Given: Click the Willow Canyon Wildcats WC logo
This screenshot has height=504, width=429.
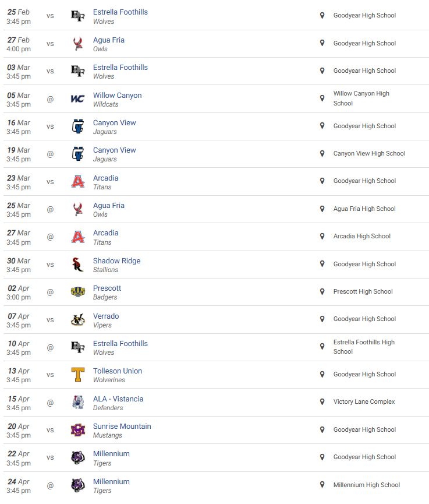Looking at the screenshot, I should [77, 98].
